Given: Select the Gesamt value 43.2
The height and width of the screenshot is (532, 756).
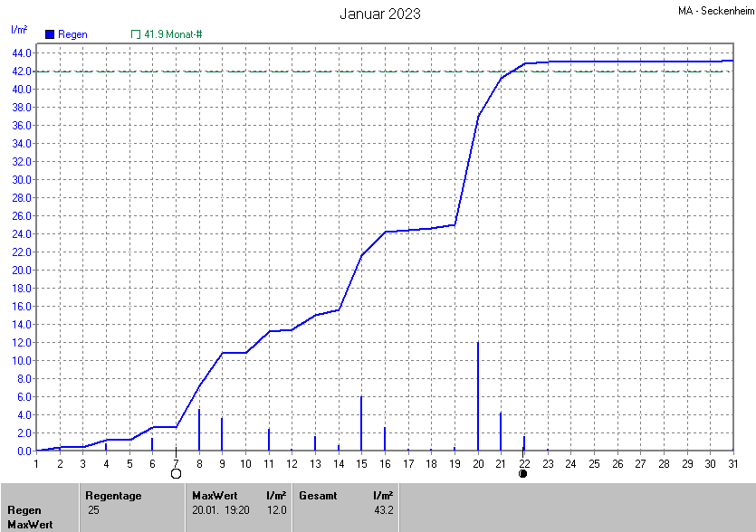Looking at the screenshot, I should coord(381,510).
